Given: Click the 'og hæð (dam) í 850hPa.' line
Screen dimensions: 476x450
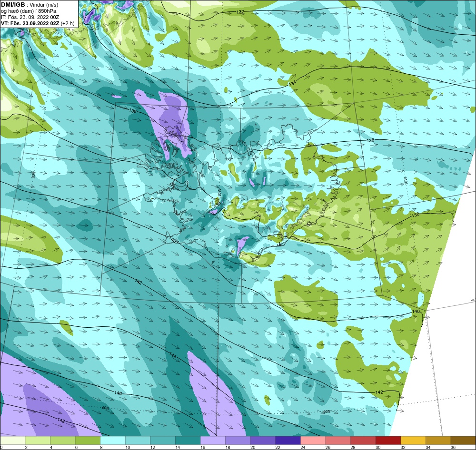Looking at the screenshot, I should (29, 11).
